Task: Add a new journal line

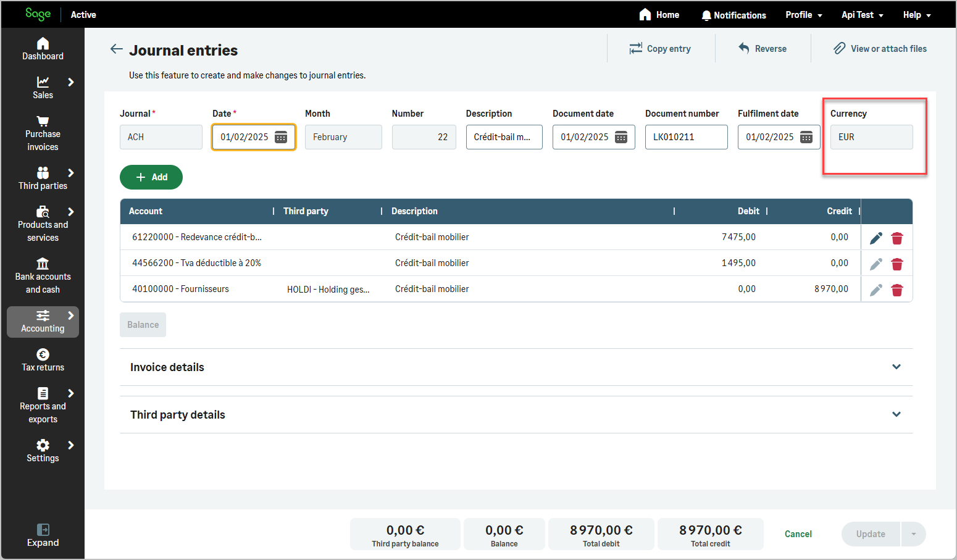Action: click(151, 177)
